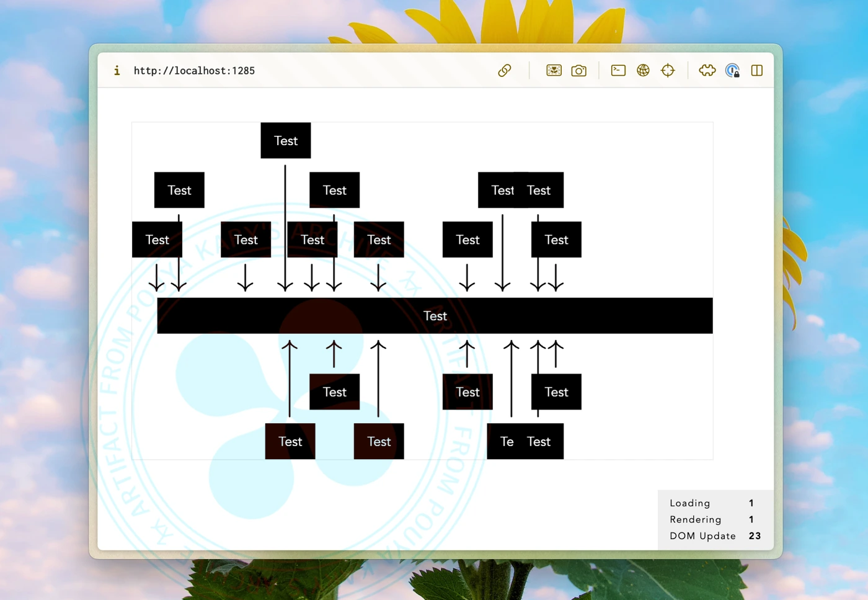Click the info icon beside the URL

pos(117,71)
